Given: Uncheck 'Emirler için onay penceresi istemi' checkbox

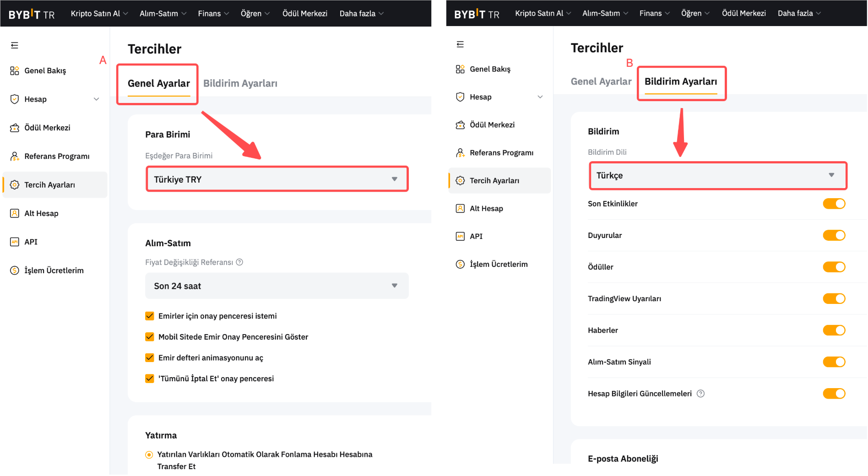Looking at the screenshot, I should point(150,316).
